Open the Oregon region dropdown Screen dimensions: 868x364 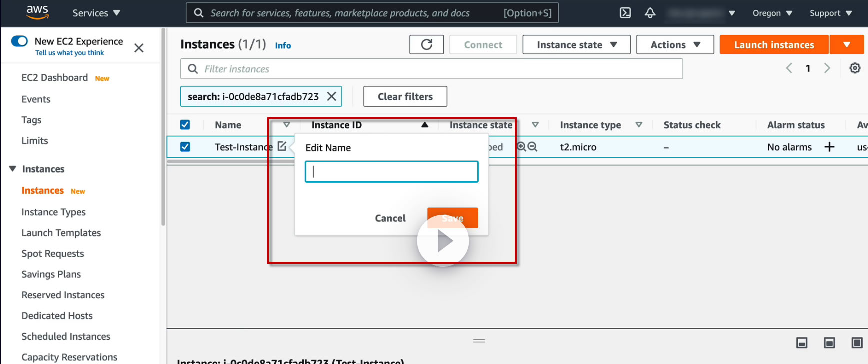tap(772, 13)
